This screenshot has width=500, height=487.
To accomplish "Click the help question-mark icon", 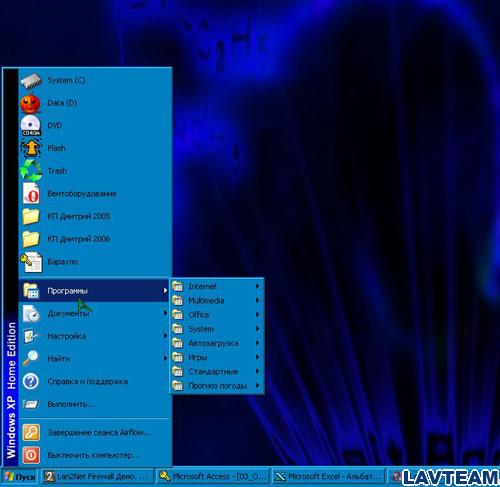I will 31,381.
